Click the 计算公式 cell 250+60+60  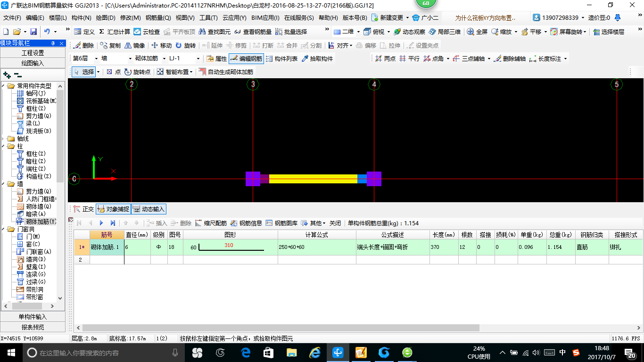(317, 247)
